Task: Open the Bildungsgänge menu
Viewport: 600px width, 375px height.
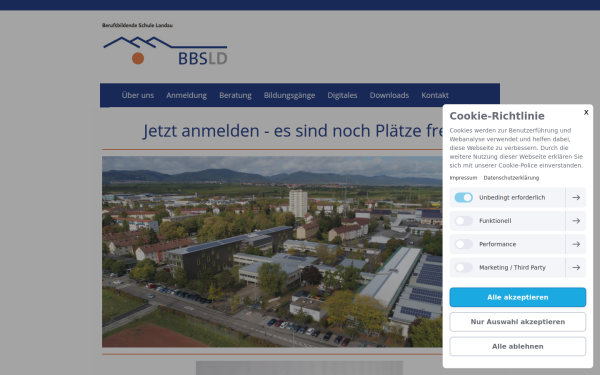Action: 289,95
